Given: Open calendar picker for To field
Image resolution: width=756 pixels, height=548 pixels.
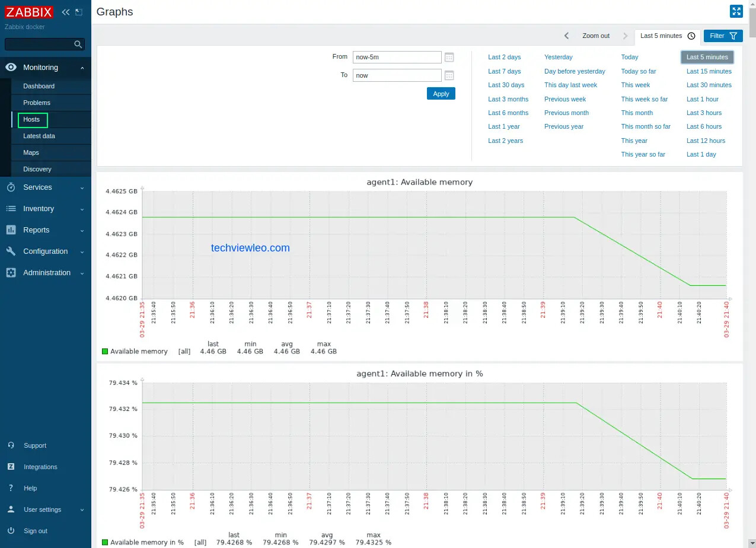Looking at the screenshot, I should pyautogui.click(x=449, y=75).
